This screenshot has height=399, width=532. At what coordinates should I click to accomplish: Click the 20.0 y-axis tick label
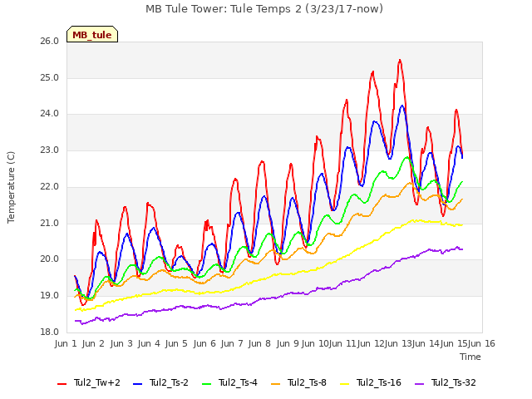50,259
